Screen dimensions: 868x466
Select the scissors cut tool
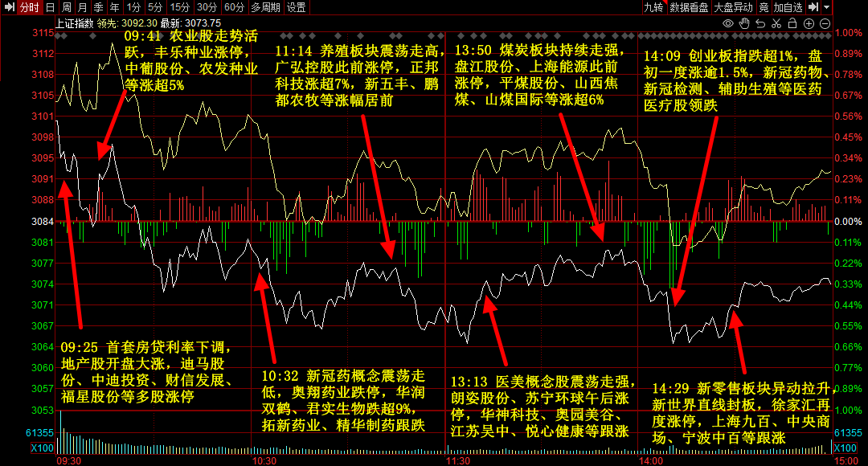(x=778, y=24)
